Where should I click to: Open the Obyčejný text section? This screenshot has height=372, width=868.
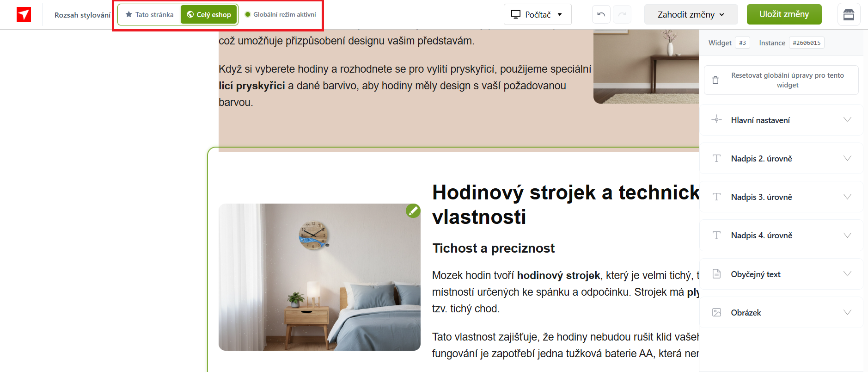(x=781, y=274)
